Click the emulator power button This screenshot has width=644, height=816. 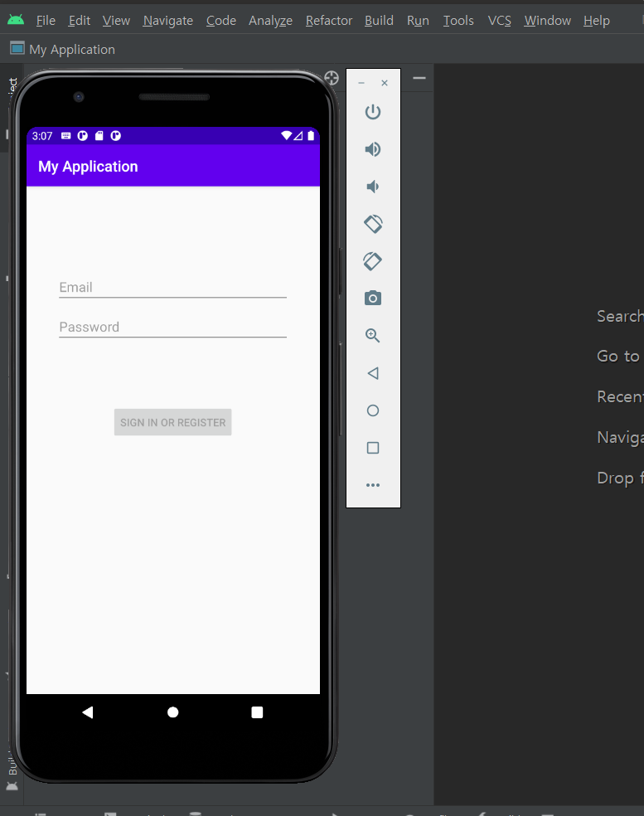372,112
